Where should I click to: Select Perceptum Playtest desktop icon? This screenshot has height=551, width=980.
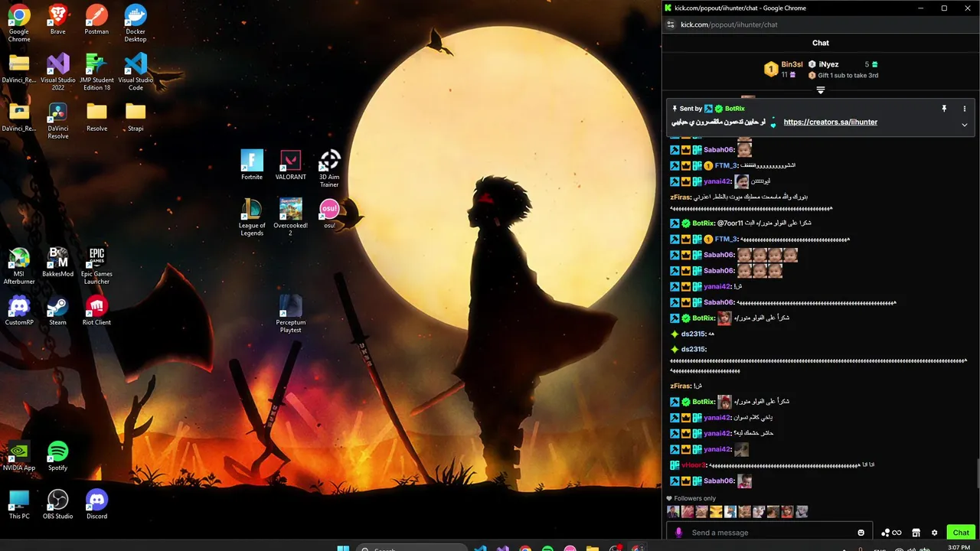pos(290,314)
